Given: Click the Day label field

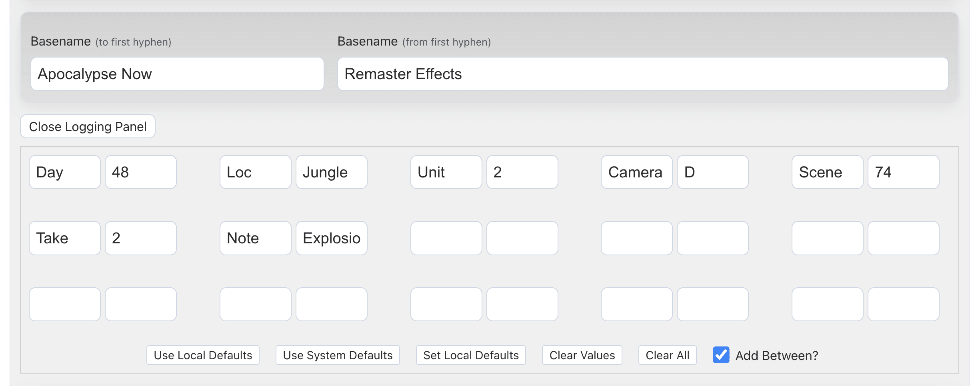Looking at the screenshot, I should click(65, 172).
